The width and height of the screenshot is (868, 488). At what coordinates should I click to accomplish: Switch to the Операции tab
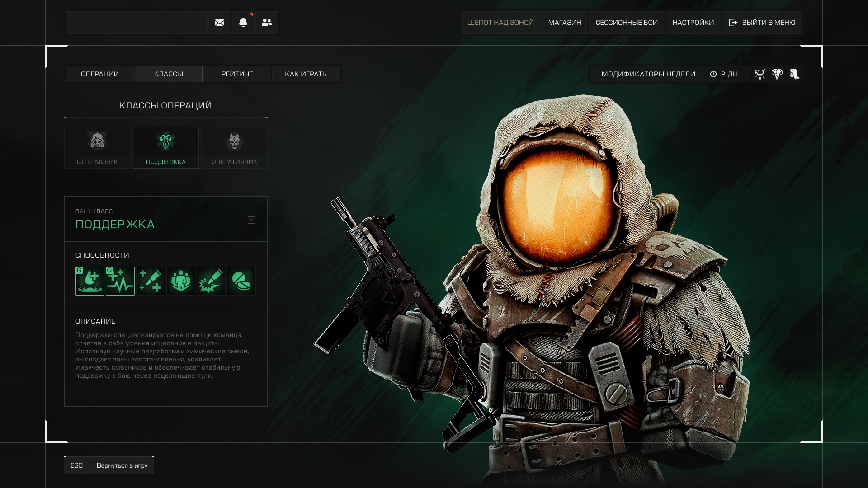[x=100, y=74]
